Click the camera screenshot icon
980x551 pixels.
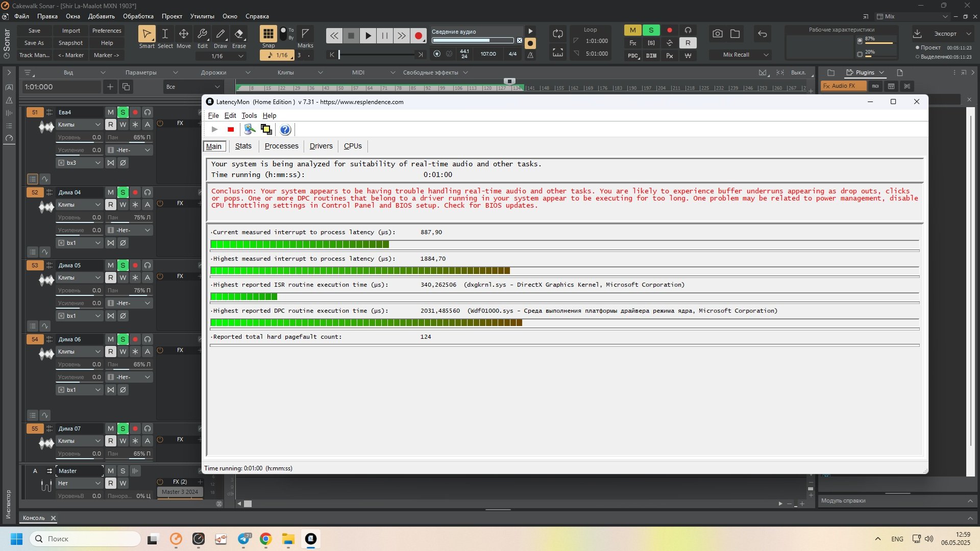pyautogui.click(x=717, y=34)
